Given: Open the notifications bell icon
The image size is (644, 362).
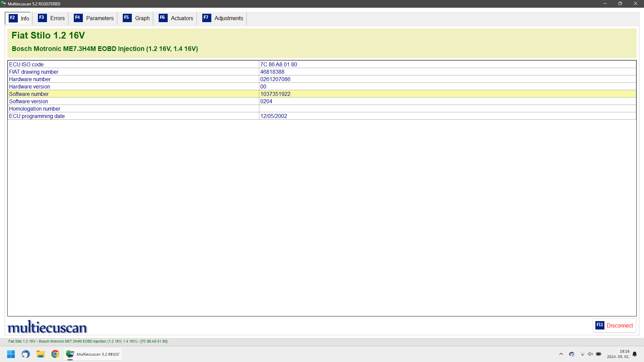Looking at the screenshot, I should click(635, 354).
